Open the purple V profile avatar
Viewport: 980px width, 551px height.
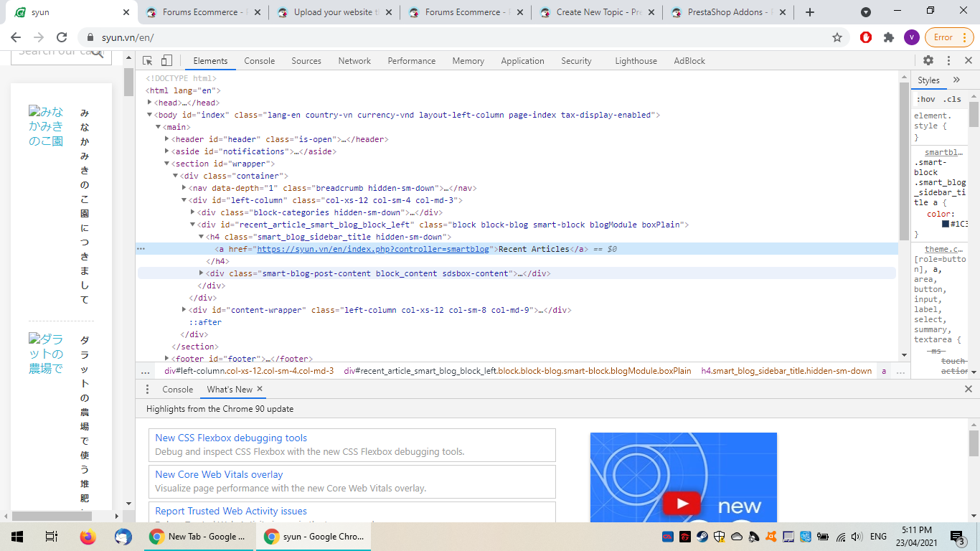click(x=911, y=37)
